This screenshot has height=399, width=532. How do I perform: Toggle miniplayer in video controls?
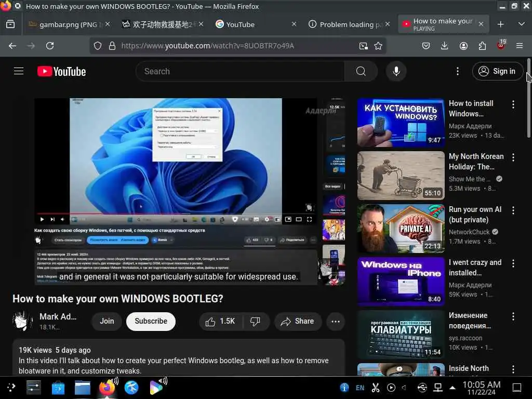288,220
